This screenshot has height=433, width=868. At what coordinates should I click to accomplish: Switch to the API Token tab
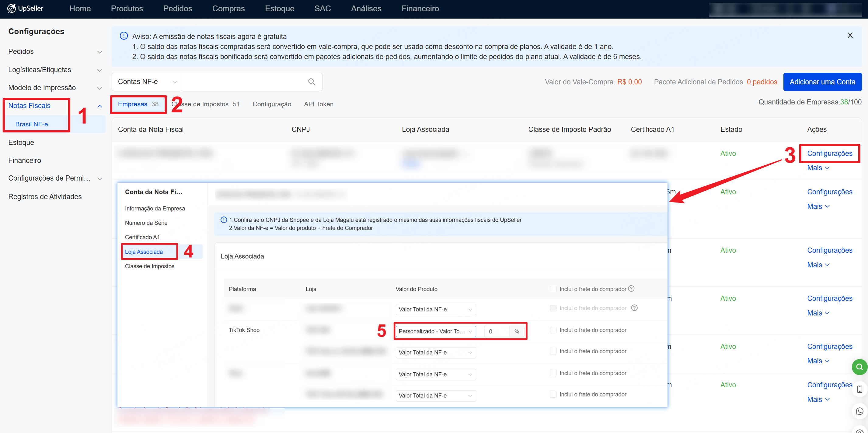319,104
